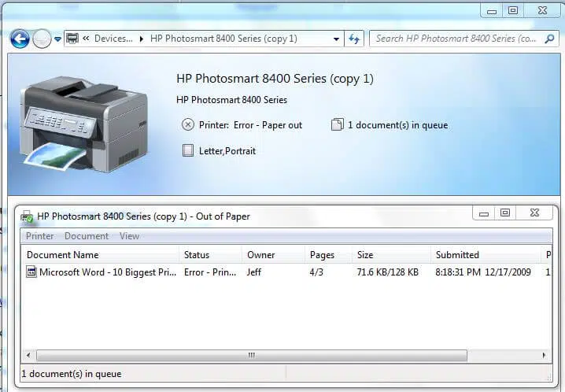Click the horizontal scrollbar thumb
Screen dimensions: 565x392
click(x=252, y=356)
